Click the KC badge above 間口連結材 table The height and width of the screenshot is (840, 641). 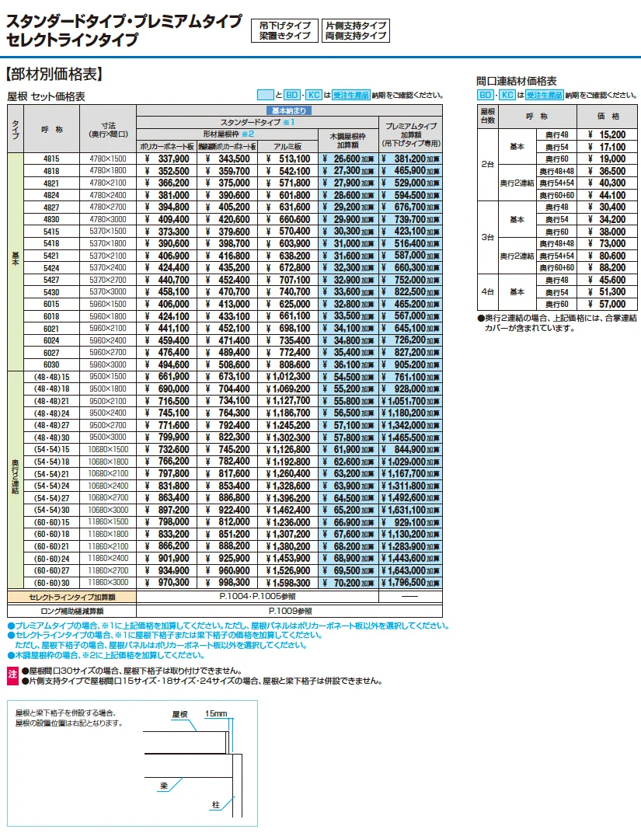507,95
